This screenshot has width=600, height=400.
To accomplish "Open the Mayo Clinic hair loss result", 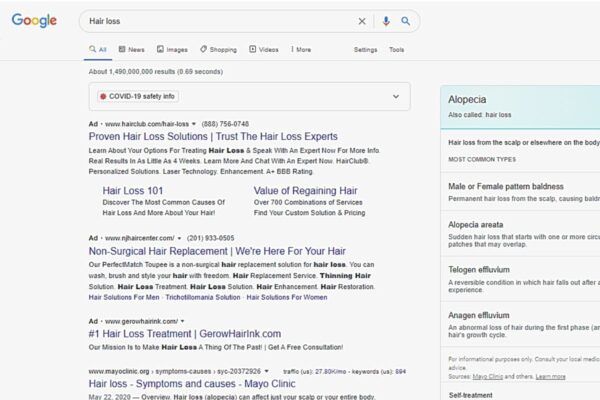I will [192, 384].
